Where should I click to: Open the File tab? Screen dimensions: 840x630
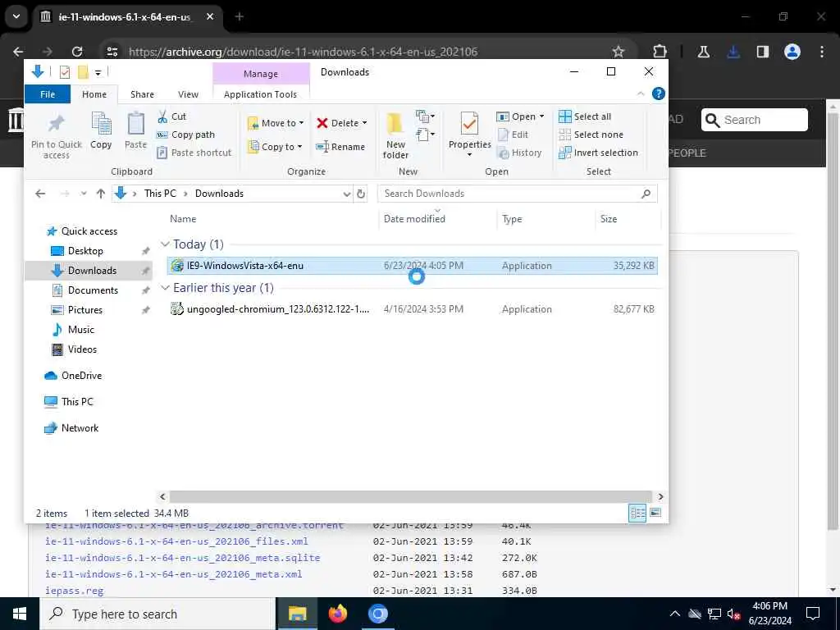pyautogui.click(x=48, y=94)
